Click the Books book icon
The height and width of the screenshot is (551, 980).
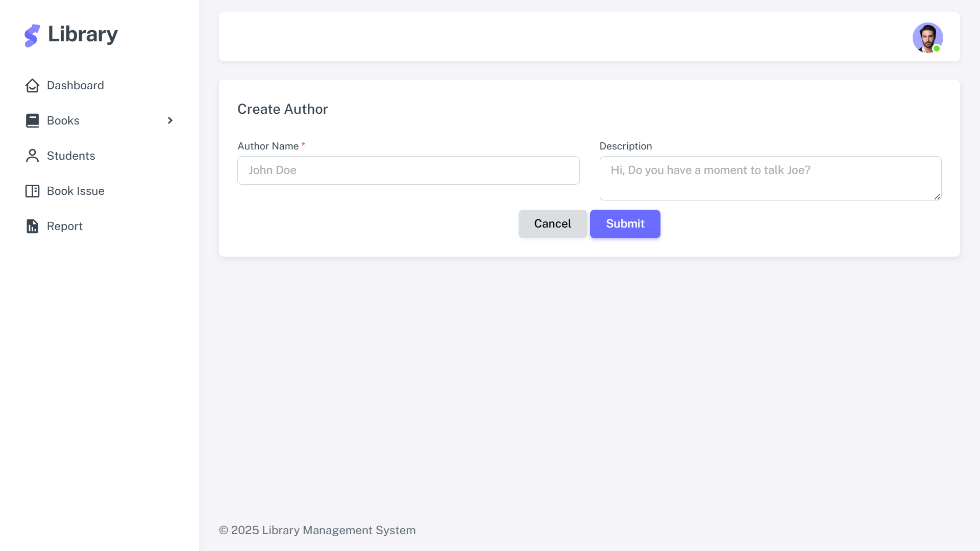click(32, 120)
